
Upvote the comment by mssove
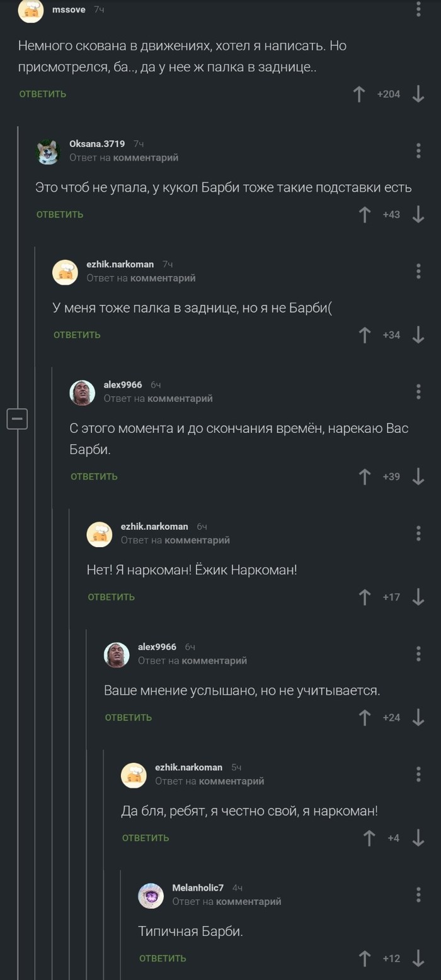click(x=359, y=93)
